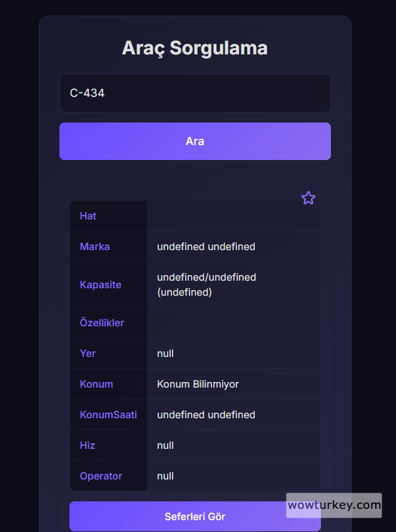
Task: Click the Kapasite value 'undefined/undefined (undefined)'
Action: click(x=206, y=284)
